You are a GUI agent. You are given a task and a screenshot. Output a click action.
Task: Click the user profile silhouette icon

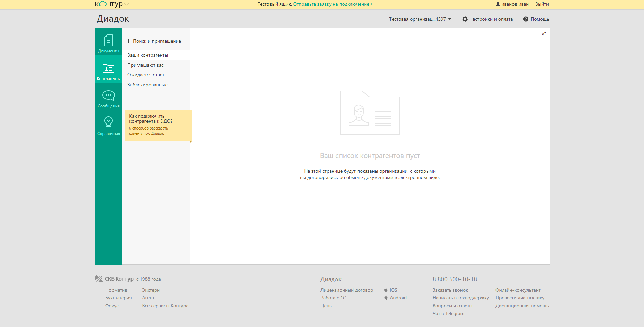498,4
